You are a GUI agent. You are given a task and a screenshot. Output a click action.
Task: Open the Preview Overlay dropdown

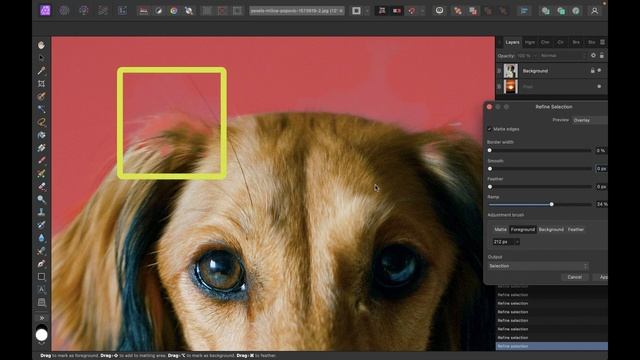tap(590, 120)
